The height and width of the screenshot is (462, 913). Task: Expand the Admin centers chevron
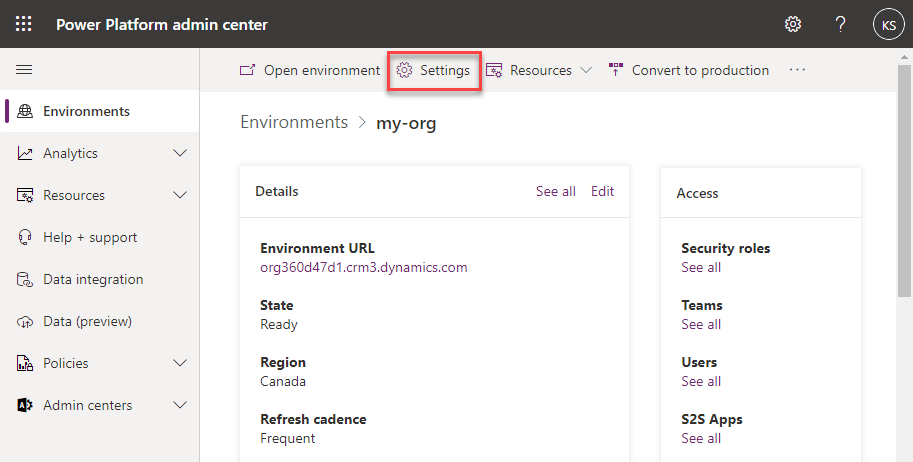pyautogui.click(x=180, y=405)
